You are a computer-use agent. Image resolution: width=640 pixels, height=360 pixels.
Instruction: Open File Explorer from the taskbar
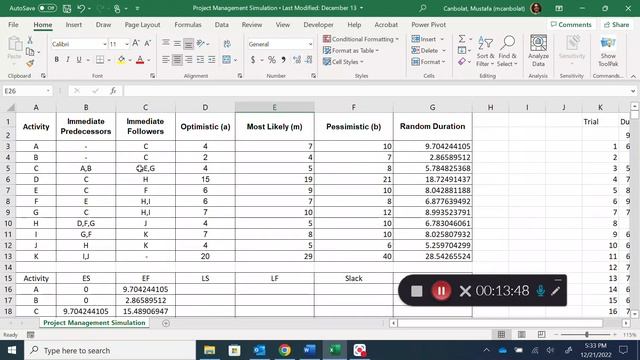tap(209, 350)
